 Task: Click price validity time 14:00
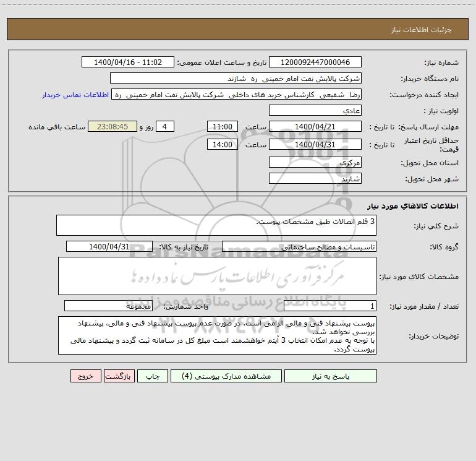tap(222, 144)
